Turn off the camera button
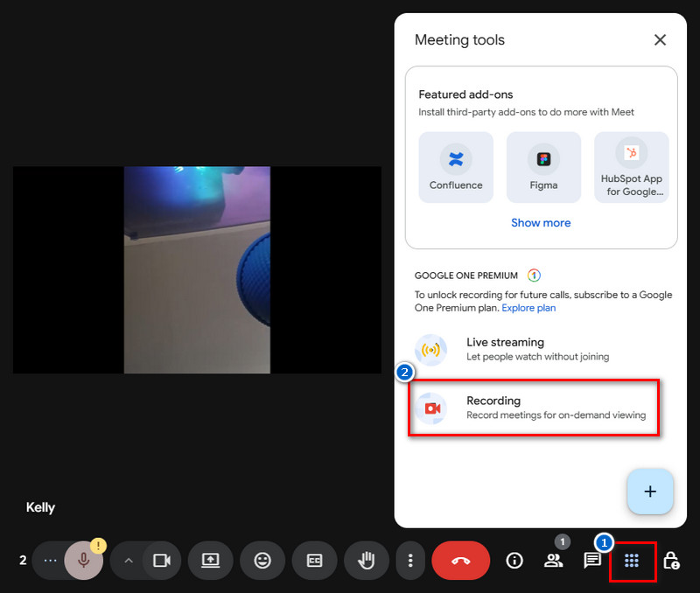Viewport: 700px width, 593px height. 162,561
